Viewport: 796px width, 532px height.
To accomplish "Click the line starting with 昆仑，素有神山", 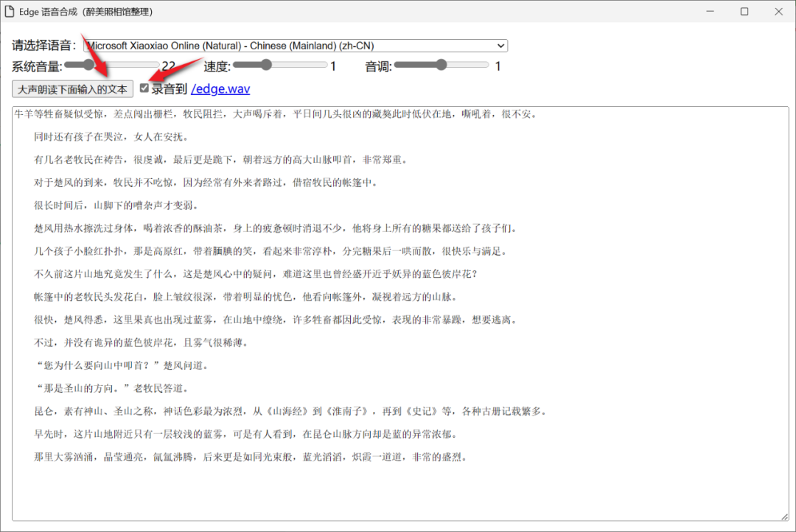I will (290, 411).
